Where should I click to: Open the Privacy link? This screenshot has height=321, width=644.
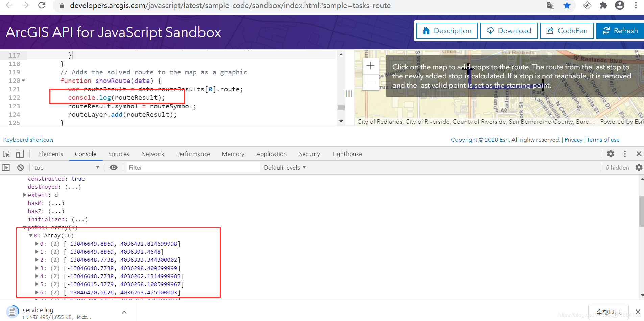[573, 140]
